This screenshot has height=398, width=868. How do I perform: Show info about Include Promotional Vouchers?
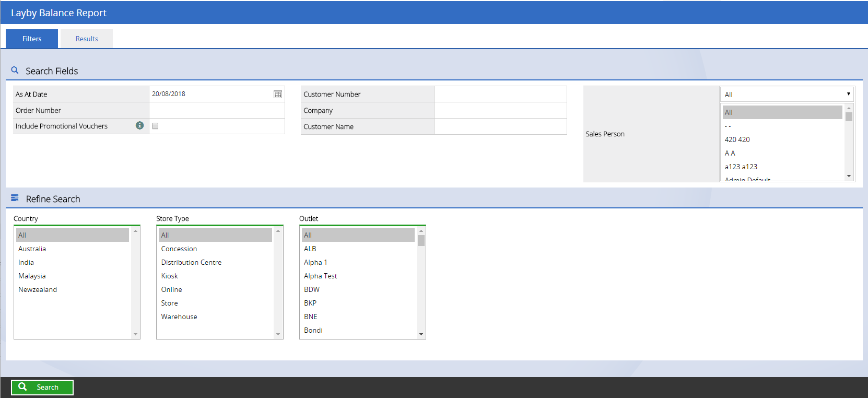point(139,125)
